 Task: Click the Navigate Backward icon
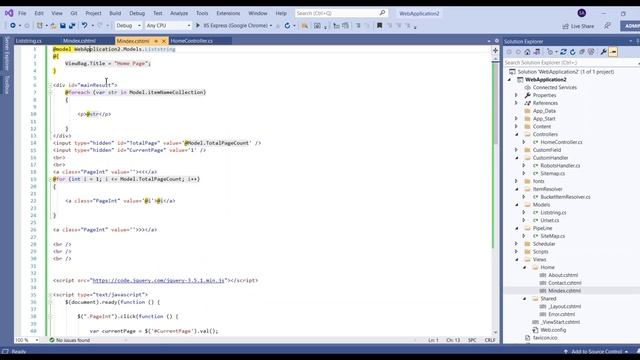tap(13, 26)
